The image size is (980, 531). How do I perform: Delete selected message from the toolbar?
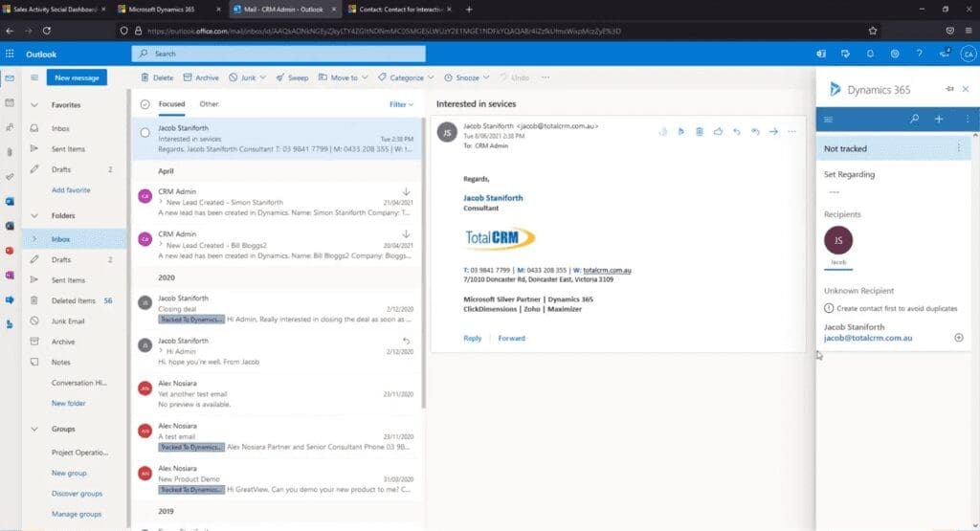(157, 77)
